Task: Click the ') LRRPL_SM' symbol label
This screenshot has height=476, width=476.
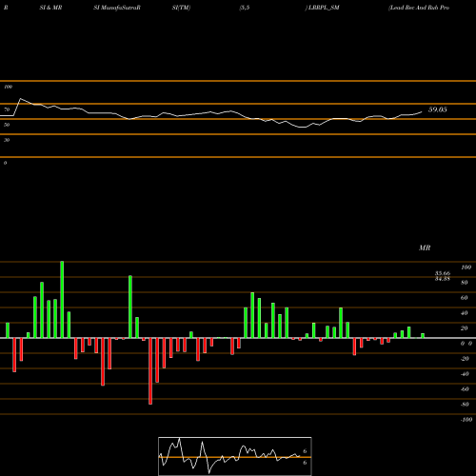Action: (x=323, y=8)
